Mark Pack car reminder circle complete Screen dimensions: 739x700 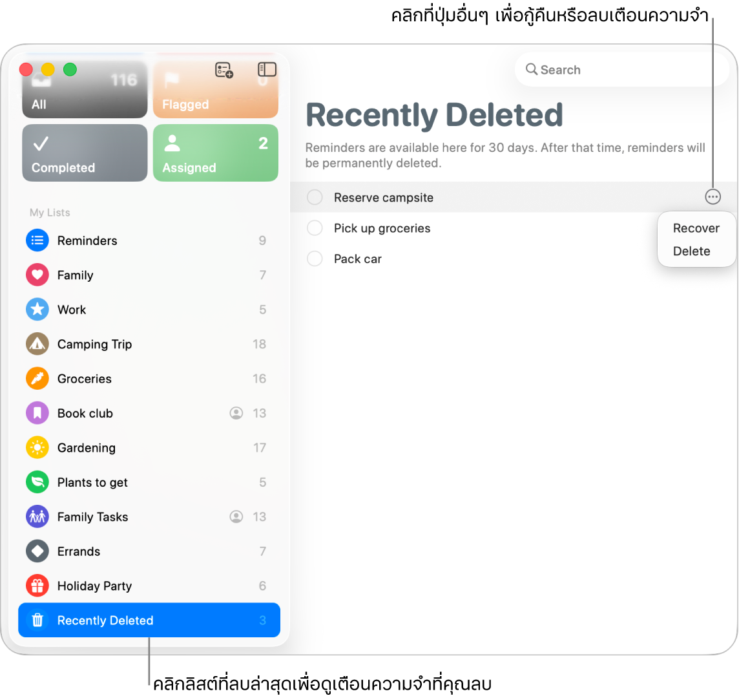(315, 259)
